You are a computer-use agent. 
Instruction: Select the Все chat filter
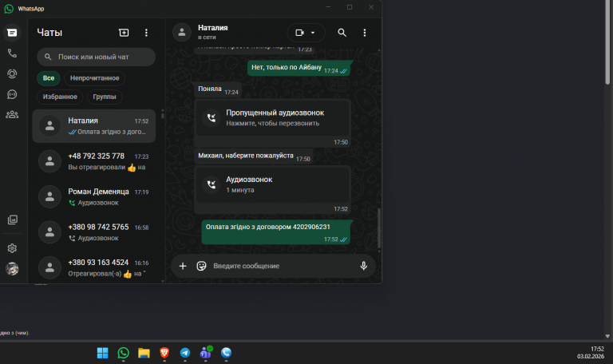pyautogui.click(x=49, y=78)
